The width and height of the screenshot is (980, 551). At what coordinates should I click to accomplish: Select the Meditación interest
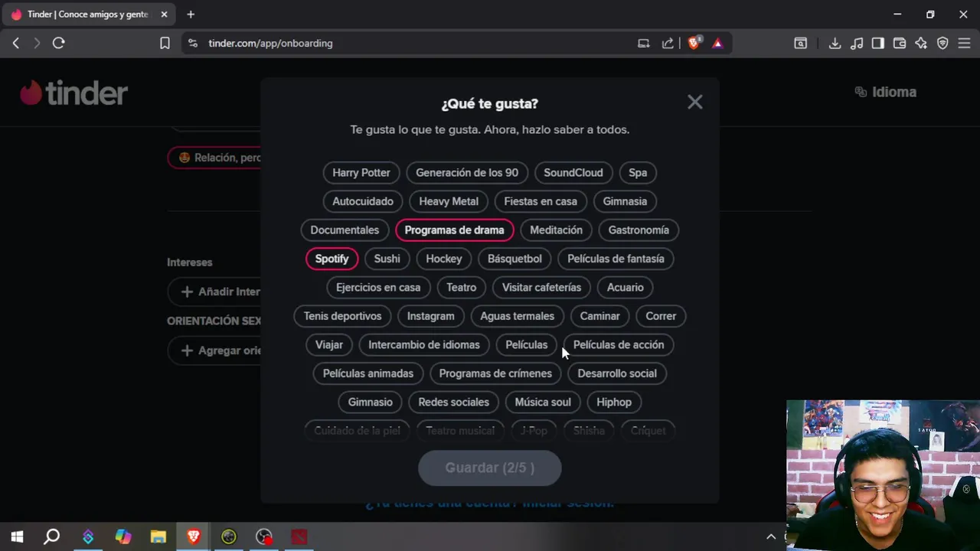[556, 230]
